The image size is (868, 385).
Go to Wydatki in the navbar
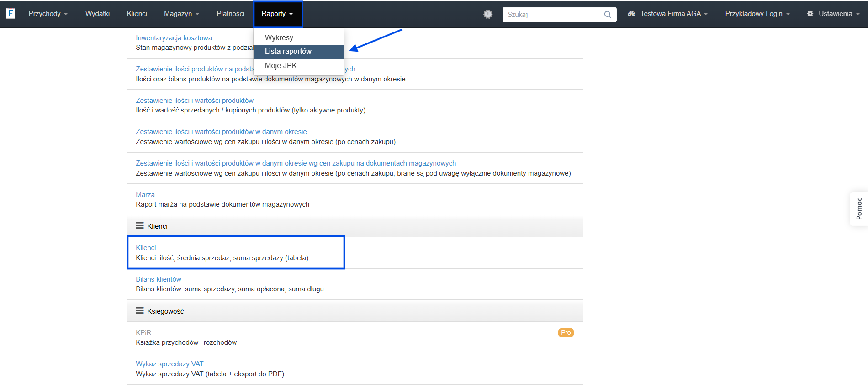[97, 14]
